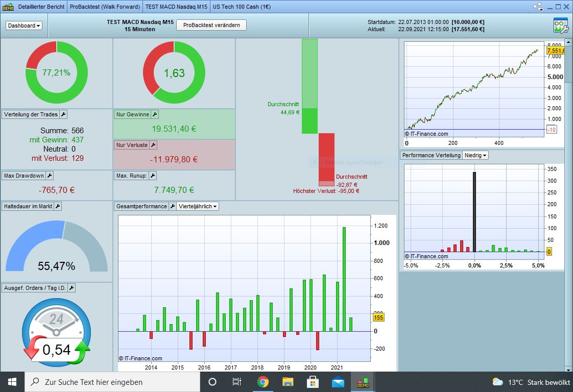Select the Max Drawdown label button
The image size is (573, 392).
click(x=24, y=176)
